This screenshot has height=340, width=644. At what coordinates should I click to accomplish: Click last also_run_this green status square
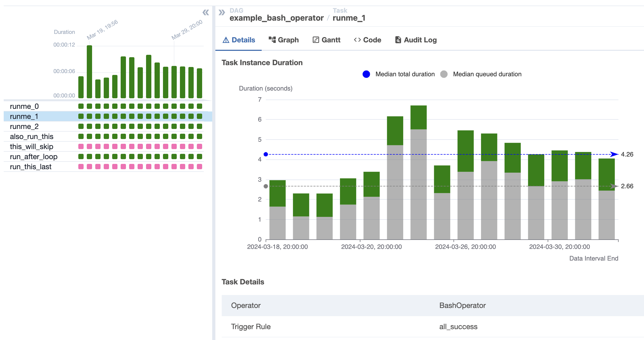coord(199,136)
